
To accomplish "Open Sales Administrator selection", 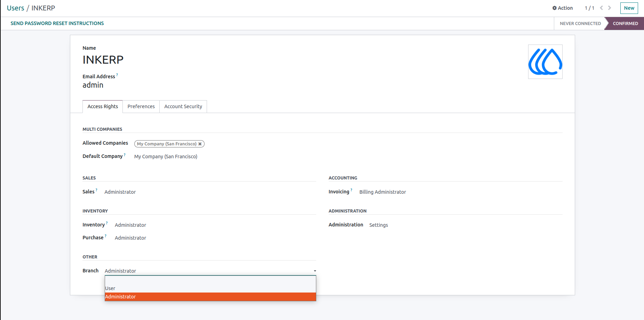I will pos(120,192).
